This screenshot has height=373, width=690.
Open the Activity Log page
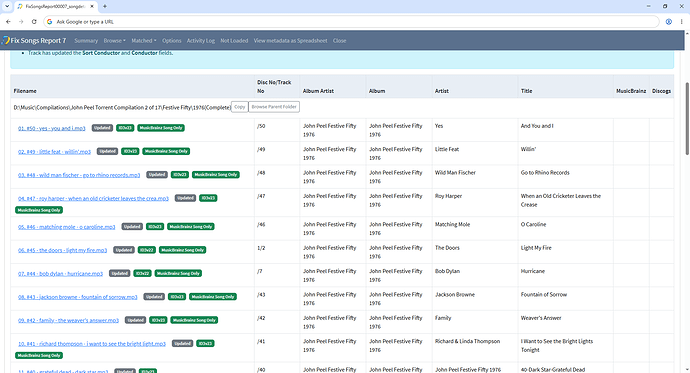point(201,40)
